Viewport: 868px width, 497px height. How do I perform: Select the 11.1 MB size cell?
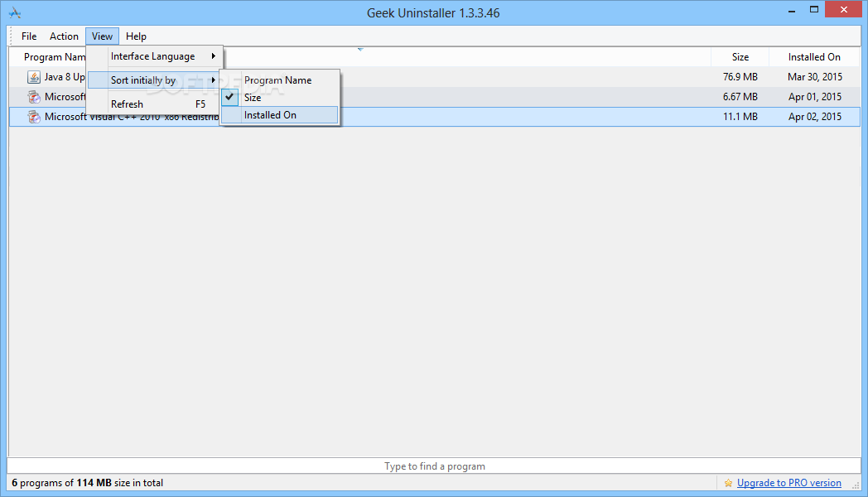click(740, 117)
